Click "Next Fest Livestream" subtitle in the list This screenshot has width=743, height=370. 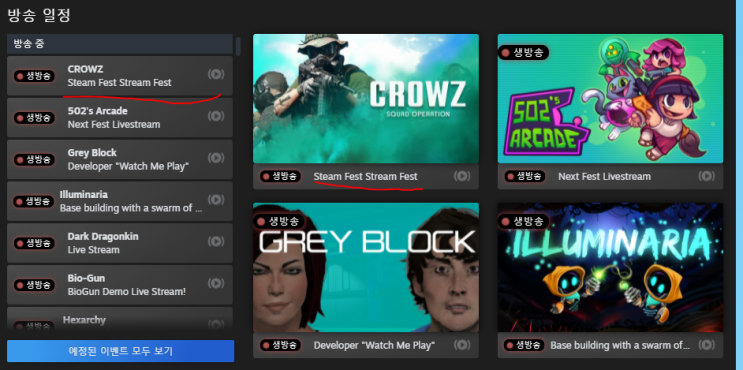tap(114, 125)
